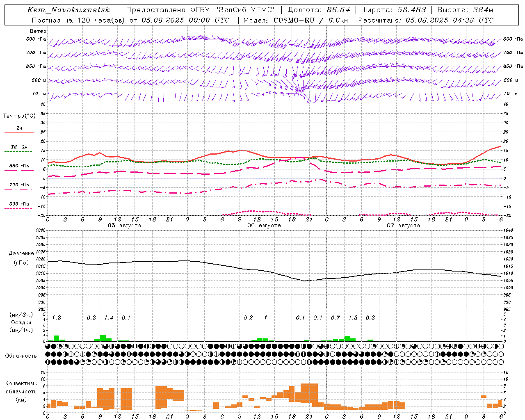Click the longitude value "Долгота: 86.54"
Screen dimensions: 525x420
tap(319, 10)
